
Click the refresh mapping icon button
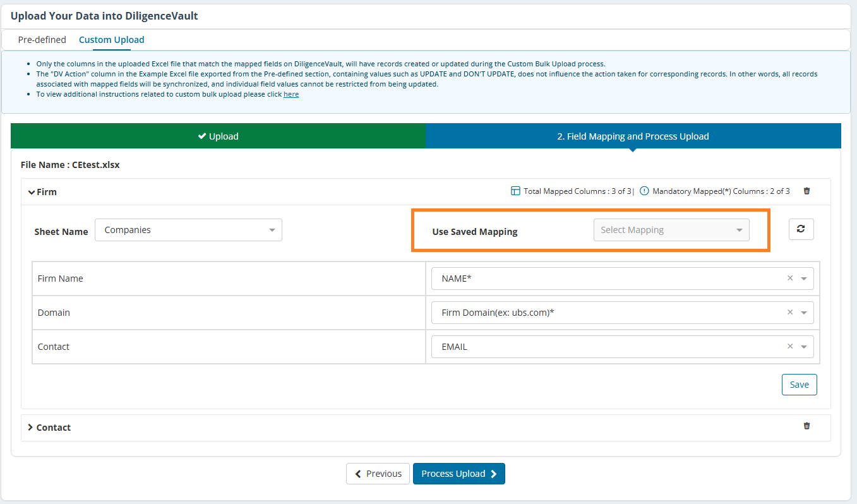point(801,229)
